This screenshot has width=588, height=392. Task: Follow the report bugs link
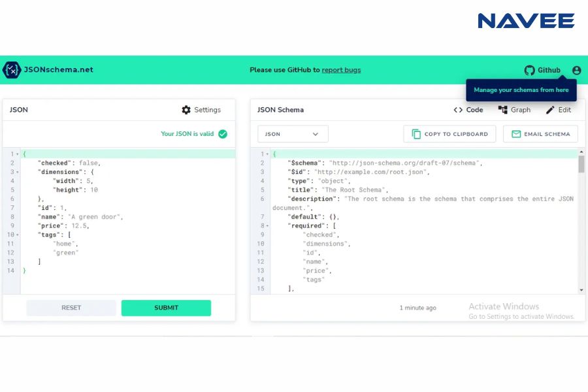coord(341,70)
